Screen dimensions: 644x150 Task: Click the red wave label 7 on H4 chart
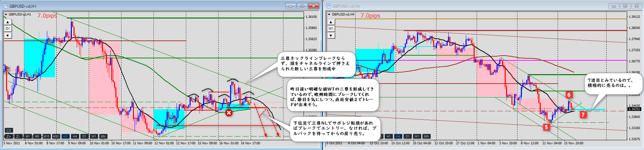583,115
